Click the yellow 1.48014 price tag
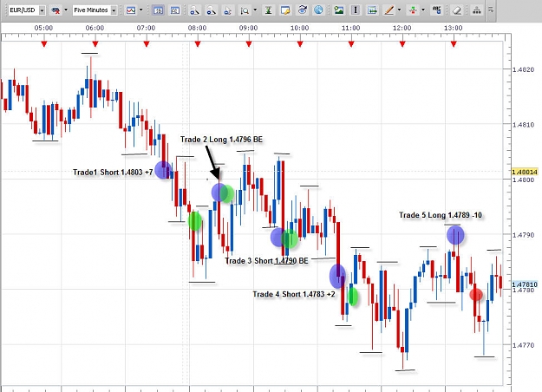 [x=525, y=172]
